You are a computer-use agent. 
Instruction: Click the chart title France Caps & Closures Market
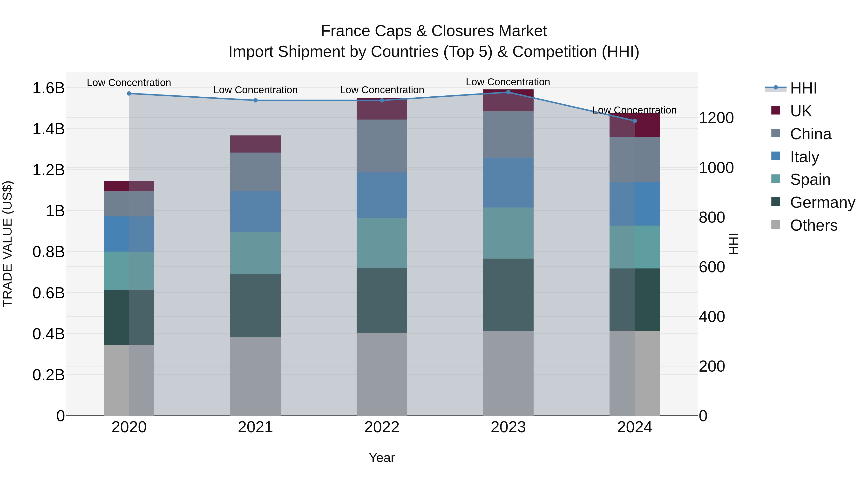coord(434,31)
